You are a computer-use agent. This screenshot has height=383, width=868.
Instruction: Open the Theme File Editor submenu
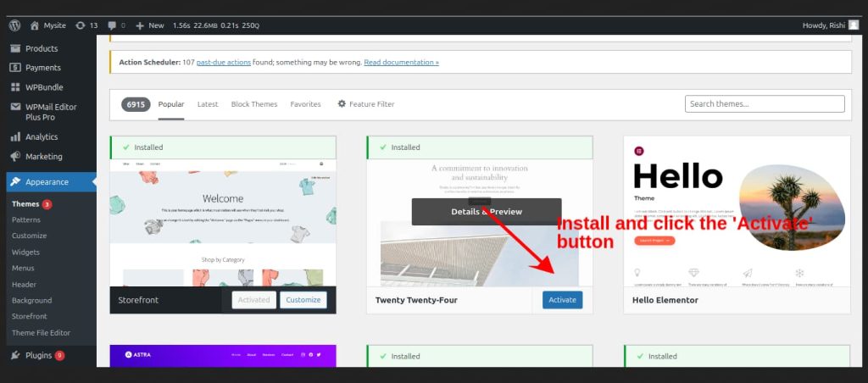point(41,333)
